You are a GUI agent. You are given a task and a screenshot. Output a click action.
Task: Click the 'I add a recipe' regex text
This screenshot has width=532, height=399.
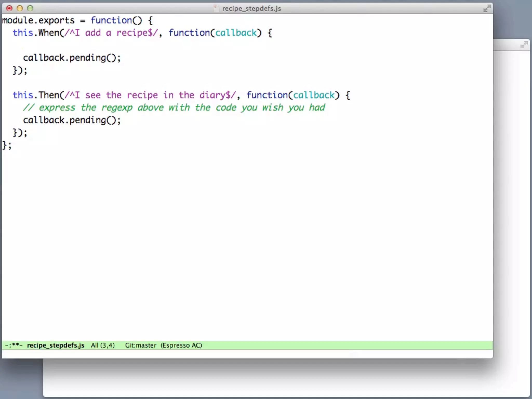pyautogui.click(x=111, y=33)
